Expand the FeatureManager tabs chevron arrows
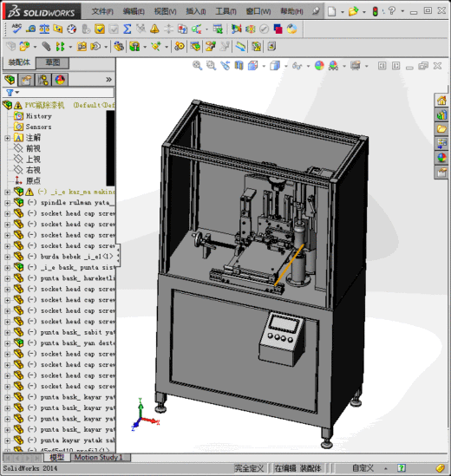 tap(108, 80)
